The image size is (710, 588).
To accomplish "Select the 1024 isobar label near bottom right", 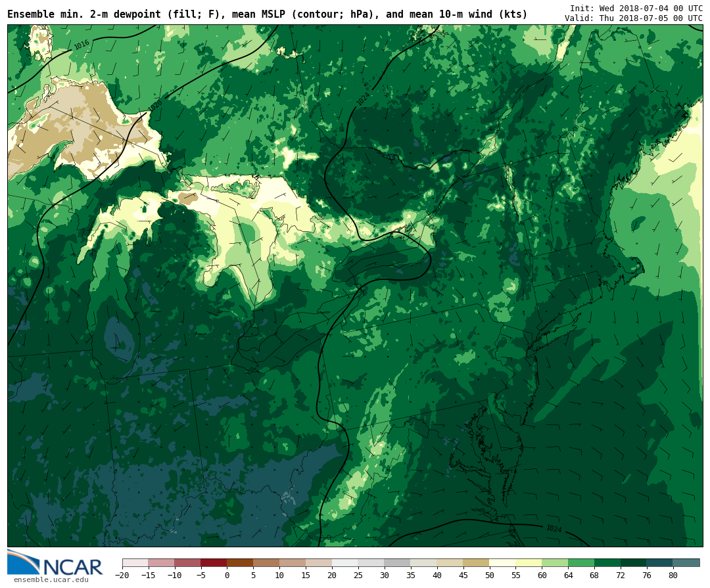I will [x=554, y=528].
